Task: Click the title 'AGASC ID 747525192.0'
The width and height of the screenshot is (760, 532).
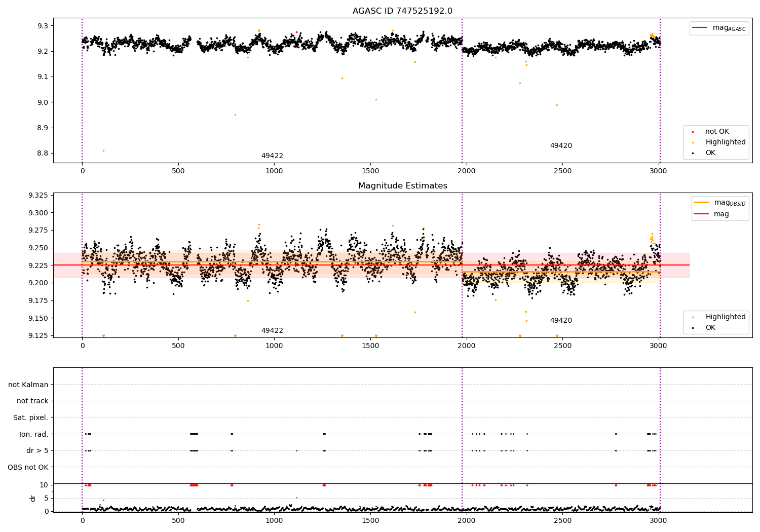Action: click(402, 11)
